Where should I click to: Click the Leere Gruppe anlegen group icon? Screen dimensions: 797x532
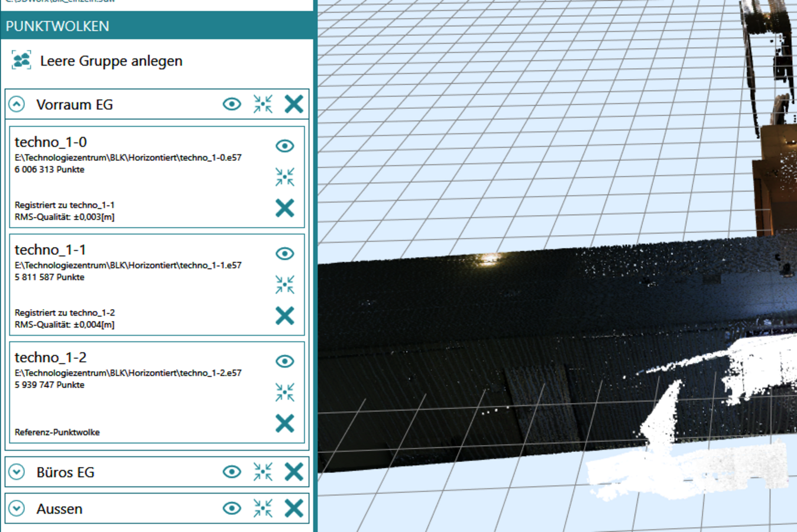click(21, 60)
